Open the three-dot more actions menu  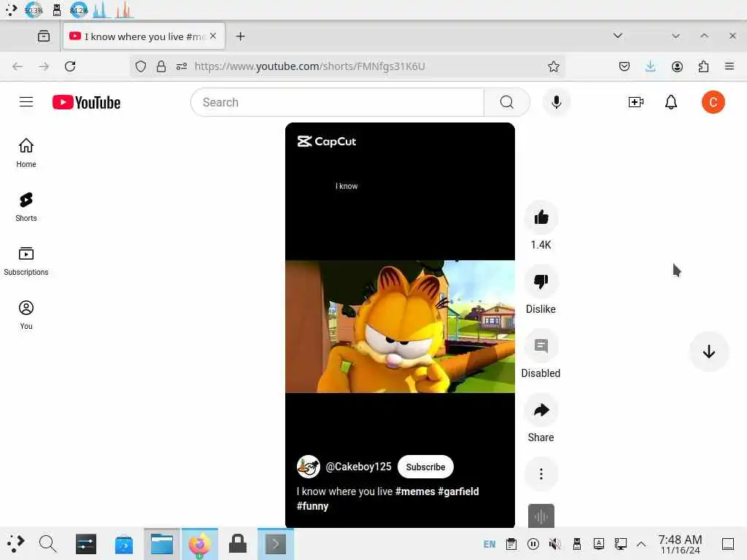(x=541, y=474)
